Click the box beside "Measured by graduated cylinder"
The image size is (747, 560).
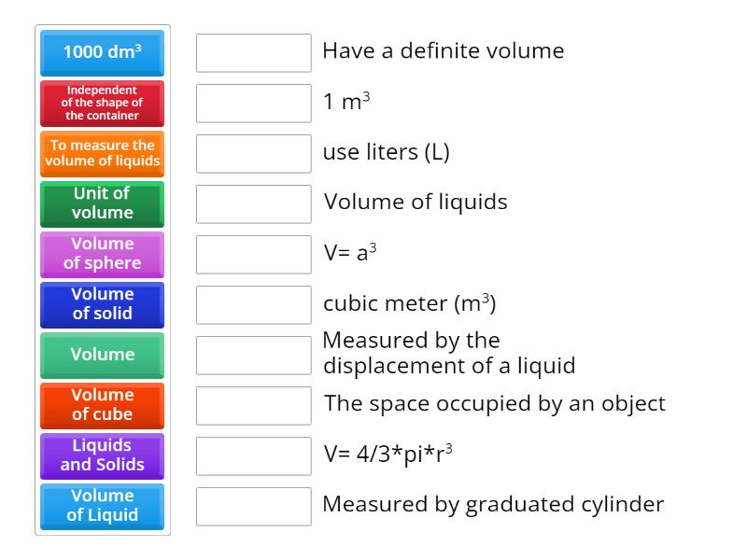click(253, 506)
